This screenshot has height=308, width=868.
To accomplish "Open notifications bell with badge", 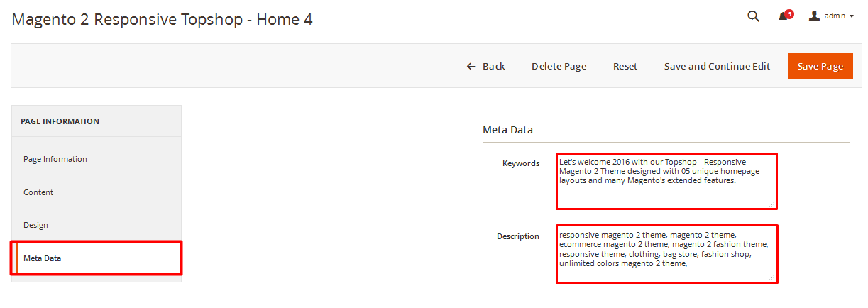I will (x=785, y=16).
